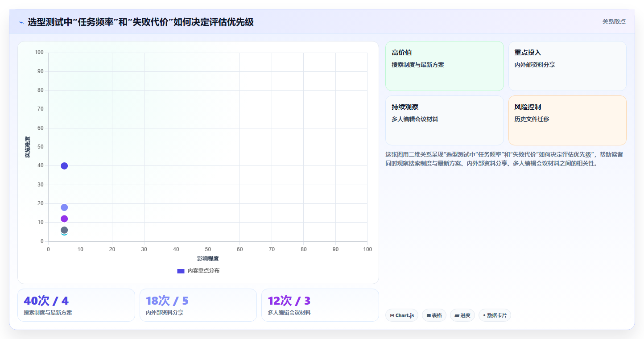Click 多人编辑会议材料 under 持续观察

pyautogui.click(x=415, y=119)
